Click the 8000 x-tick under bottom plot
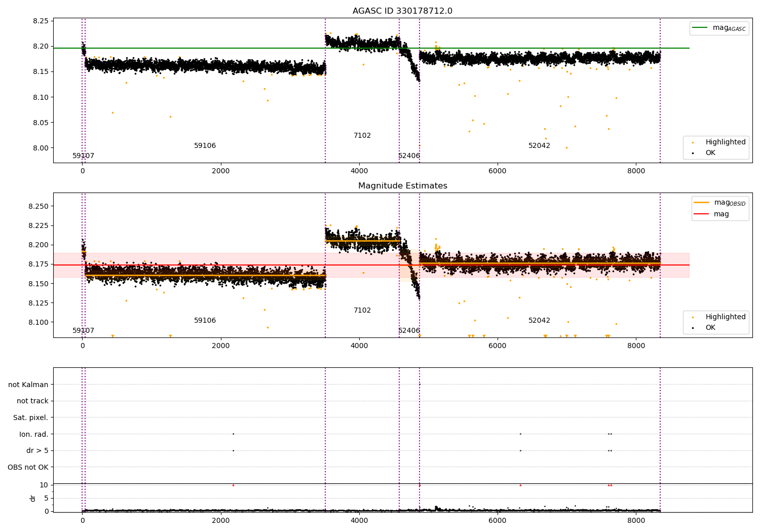 pos(636,520)
